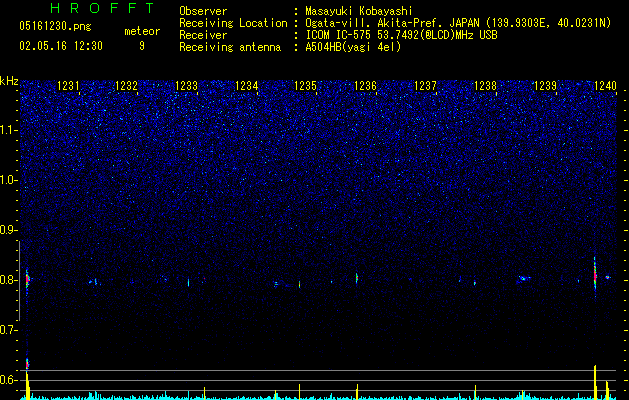Click the 1.1 kHz frequency label

(9, 130)
